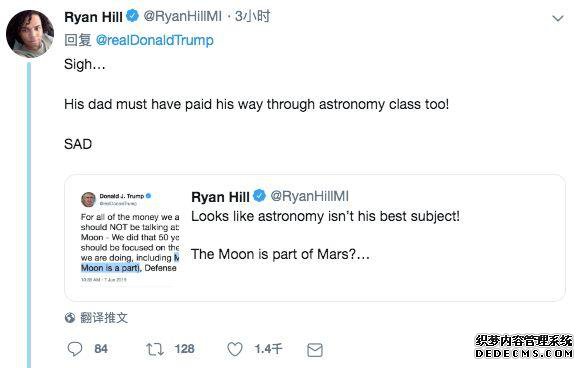The width and height of the screenshot is (584, 368).
Task: Open the 3小时 timestamp link
Action: pos(252,16)
